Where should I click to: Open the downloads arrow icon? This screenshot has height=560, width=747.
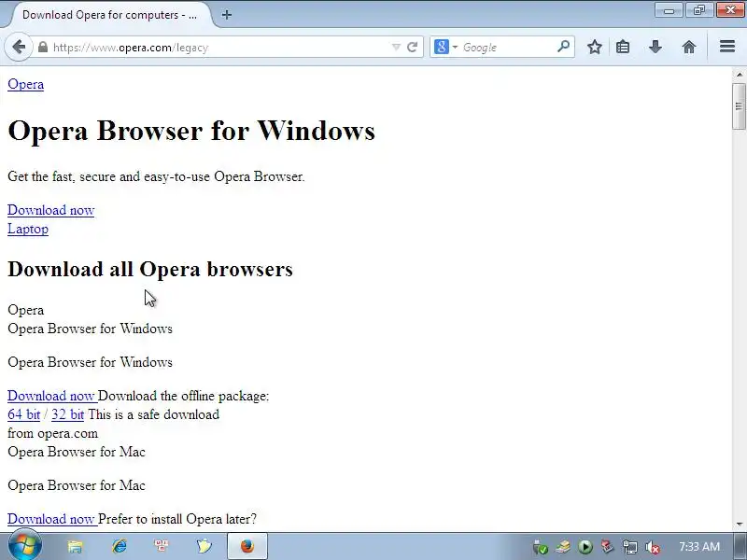tap(655, 48)
